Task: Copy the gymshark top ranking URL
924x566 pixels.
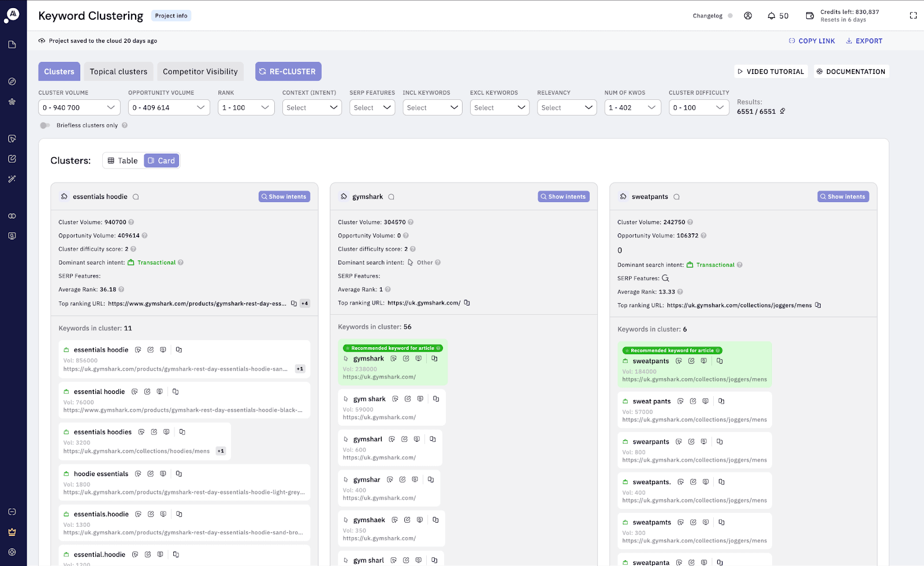Action: [467, 303]
